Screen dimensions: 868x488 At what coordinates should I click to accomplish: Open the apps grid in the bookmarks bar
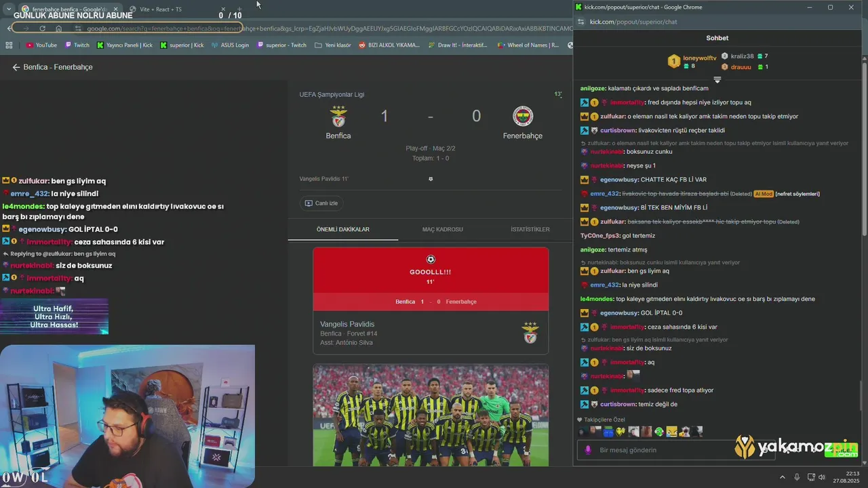click(9, 45)
